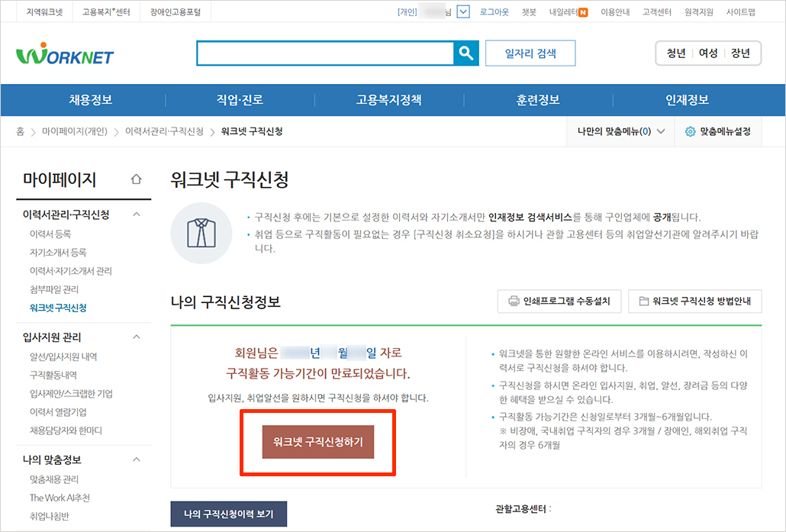
Task: Open 자기소개서 등록 in the sidebar
Action: 58,252
